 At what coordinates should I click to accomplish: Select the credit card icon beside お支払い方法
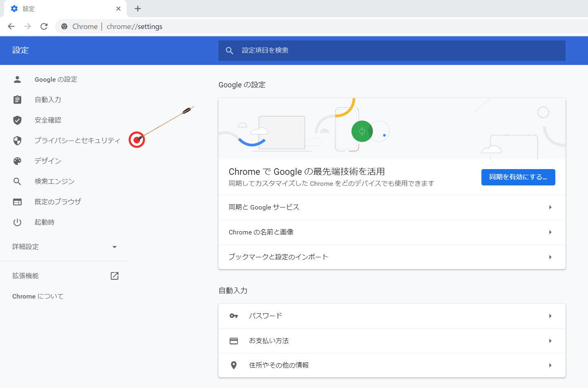(x=234, y=341)
